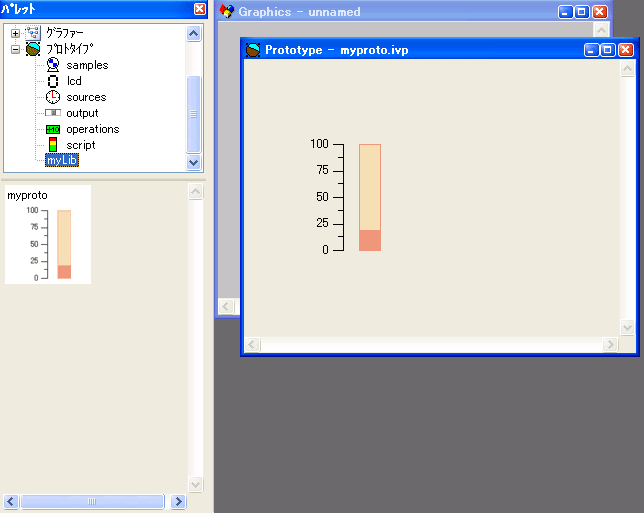Select the script traffic-light icon

coord(53,145)
